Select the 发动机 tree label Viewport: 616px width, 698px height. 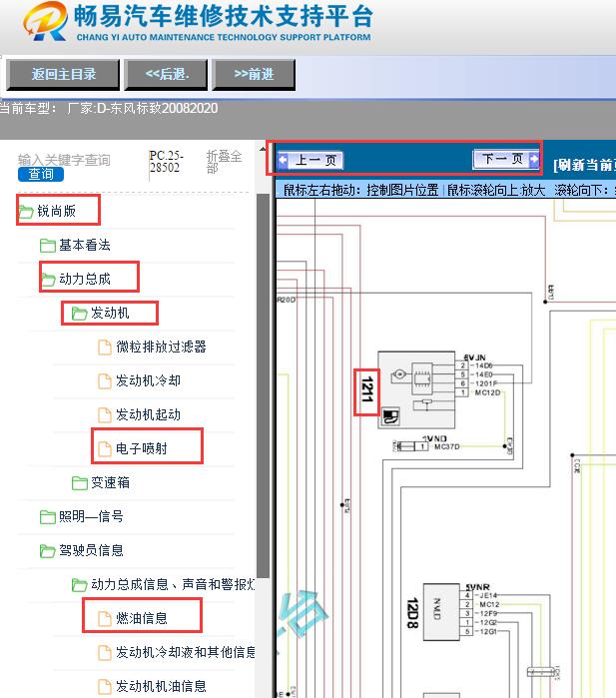point(110,313)
